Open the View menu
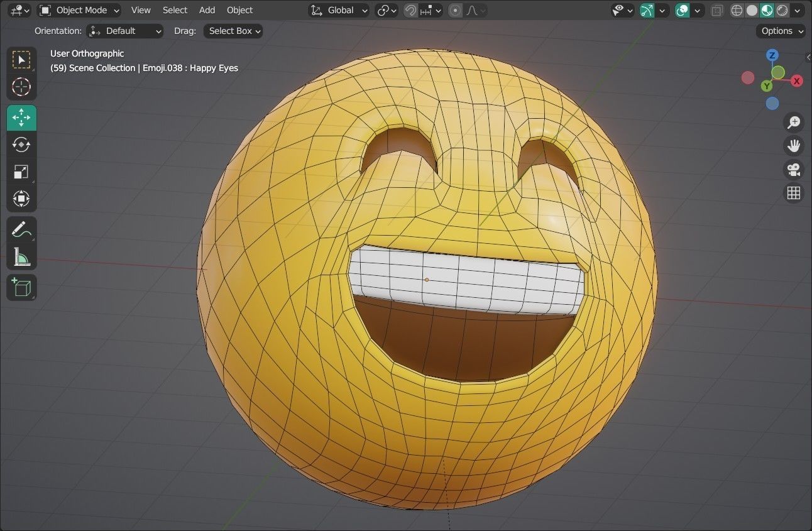This screenshot has height=531, width=812. [x=141, y=10]
